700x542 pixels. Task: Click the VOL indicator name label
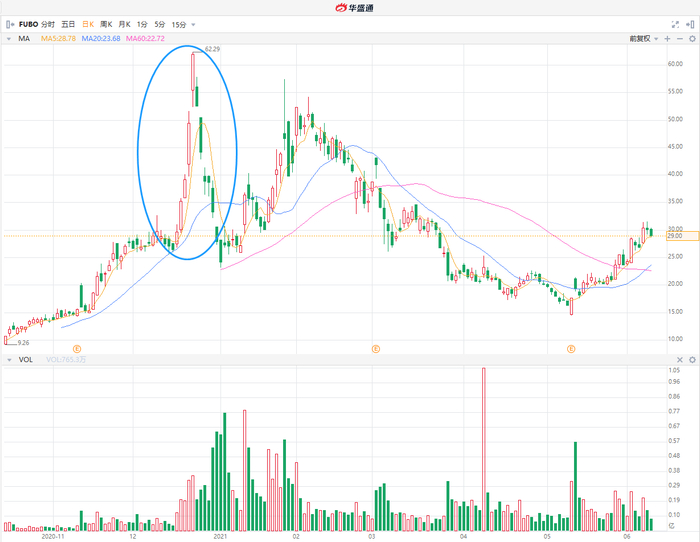(25, 360)
